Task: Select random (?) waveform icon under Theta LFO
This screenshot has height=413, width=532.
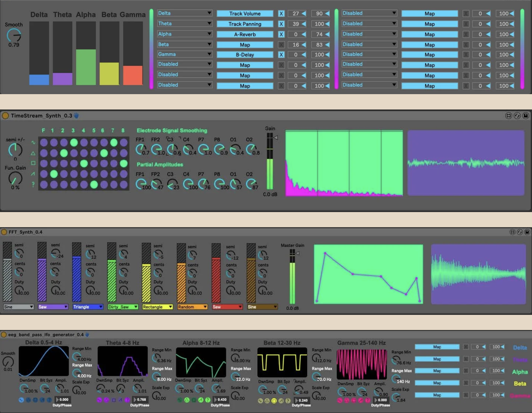Action: tap(127, 400)
